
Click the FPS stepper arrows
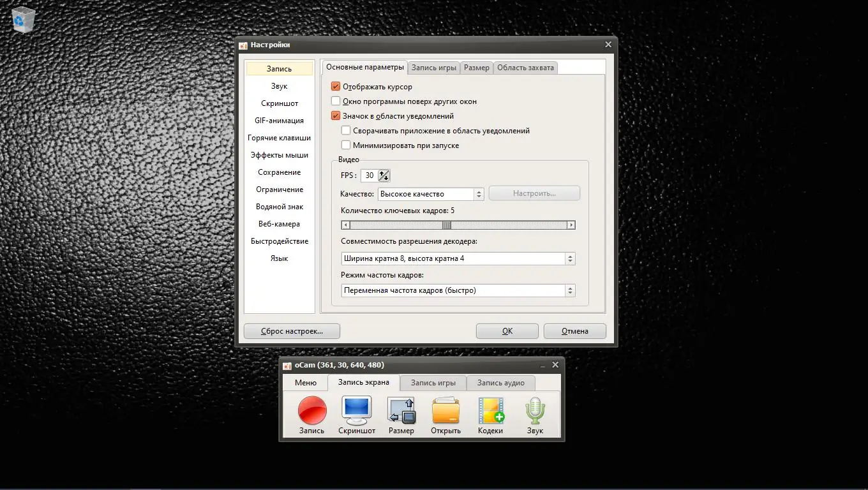[384, 175]
